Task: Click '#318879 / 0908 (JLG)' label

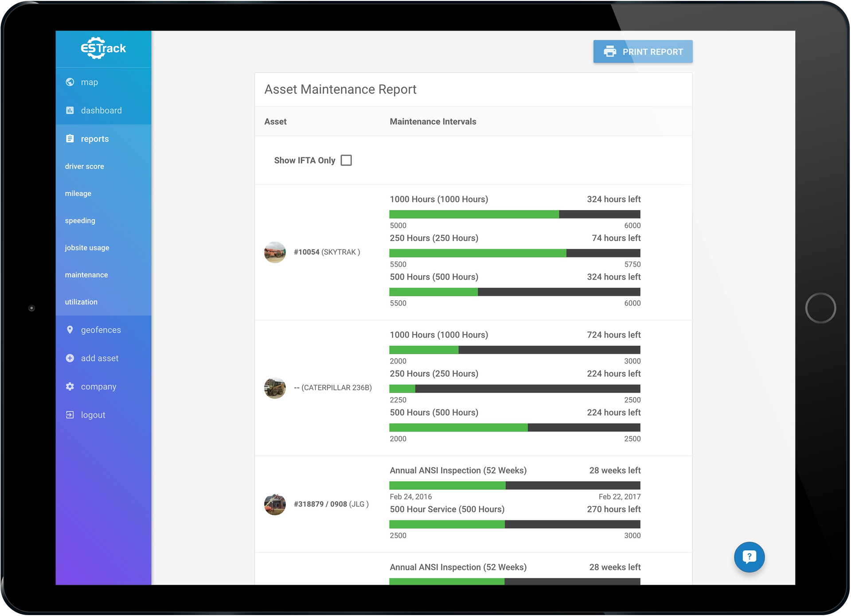Action: [x=332, y=504]
